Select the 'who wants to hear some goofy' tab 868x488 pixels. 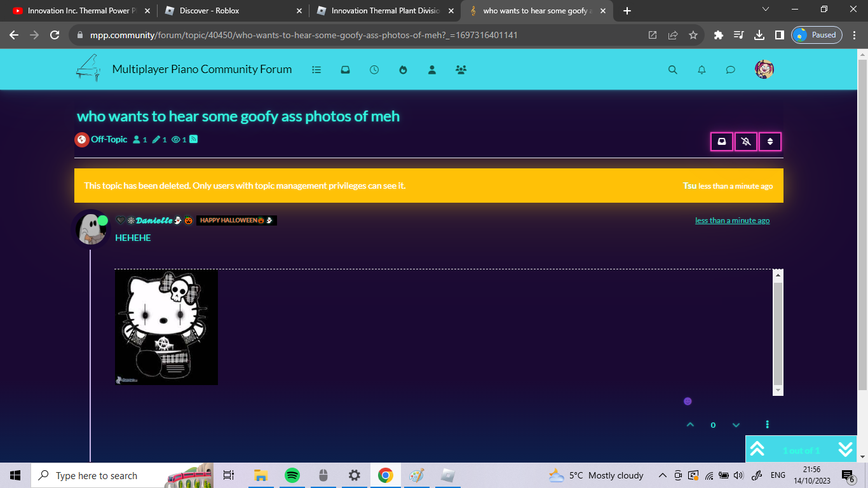[536, 11]
